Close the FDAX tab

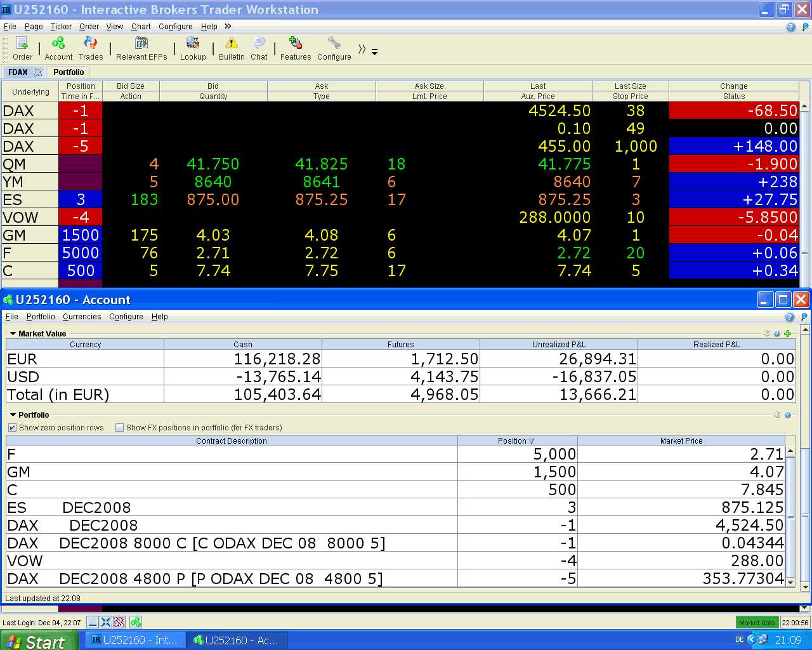38,72
